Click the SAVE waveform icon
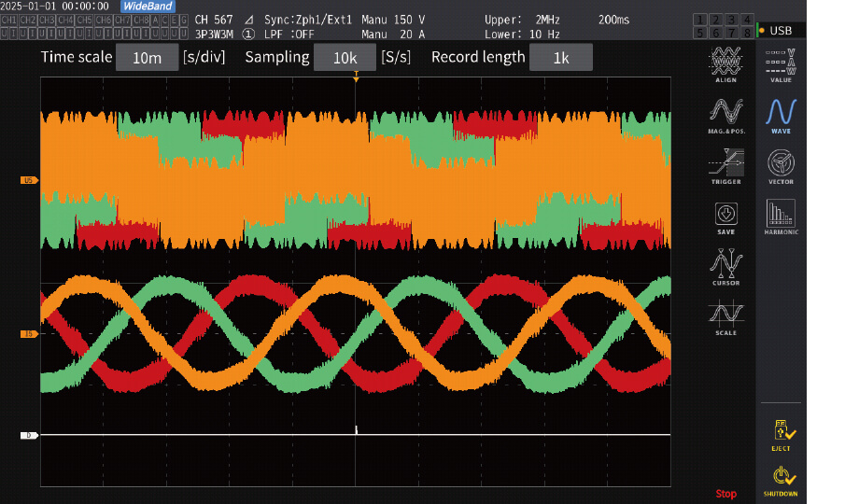 tap(725, 216)
